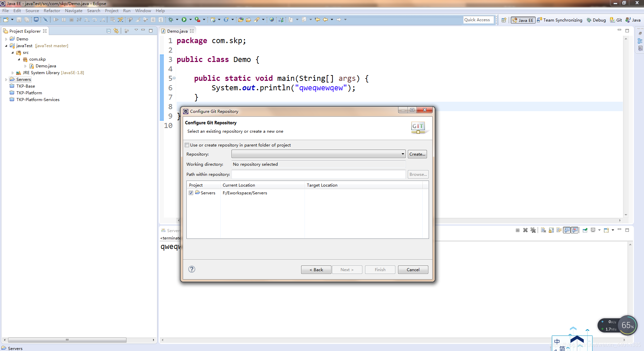Screen dimensions: 644x351
Task: Click the network speed monitor widget
Action: coord(617,325)
